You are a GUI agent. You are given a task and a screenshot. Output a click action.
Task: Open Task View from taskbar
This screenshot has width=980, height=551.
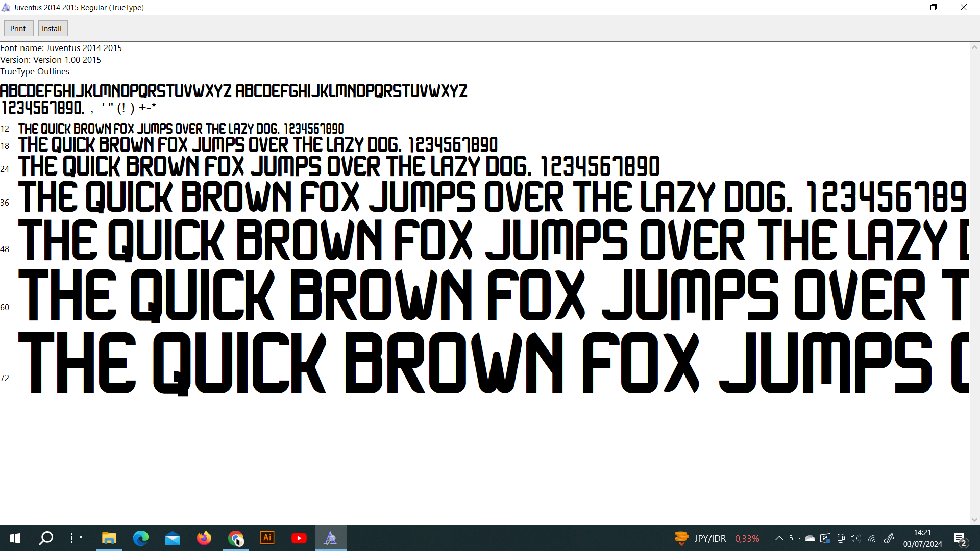pos(77,538)
